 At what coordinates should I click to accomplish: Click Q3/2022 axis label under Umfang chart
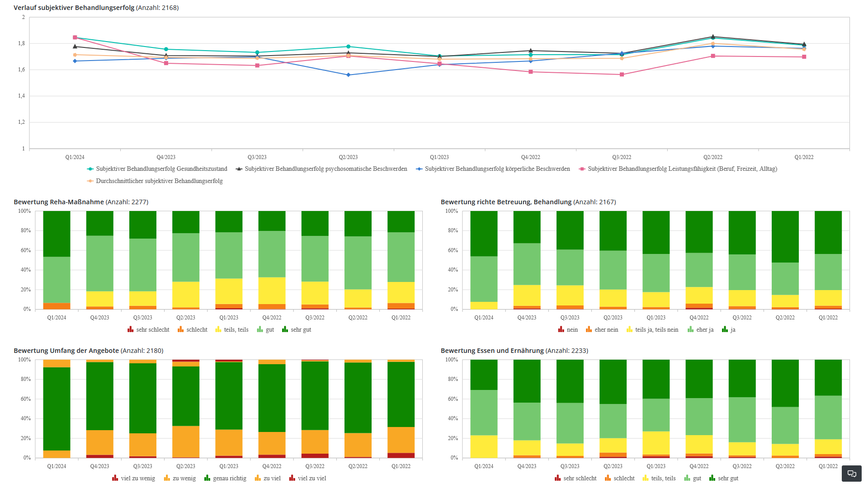(x=315, y=466)
